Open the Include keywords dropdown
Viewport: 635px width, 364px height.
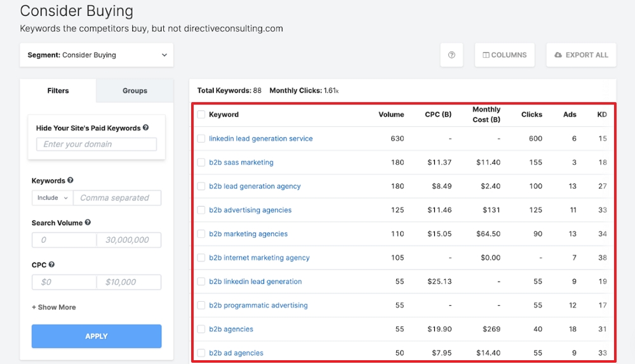click(x=52, y=198)
